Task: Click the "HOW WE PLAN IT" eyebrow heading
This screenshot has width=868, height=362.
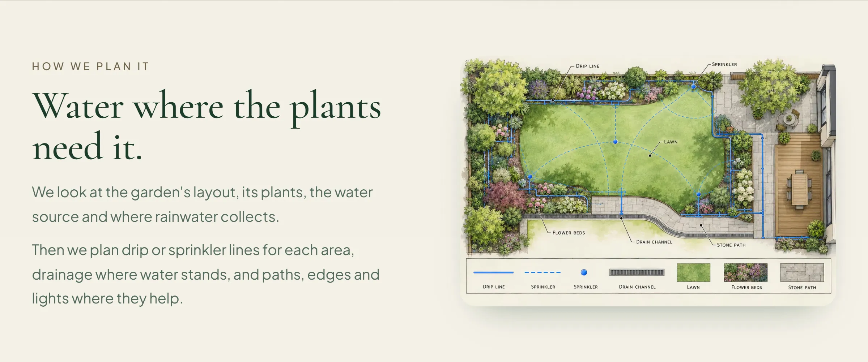Action: tap(90, 66)
